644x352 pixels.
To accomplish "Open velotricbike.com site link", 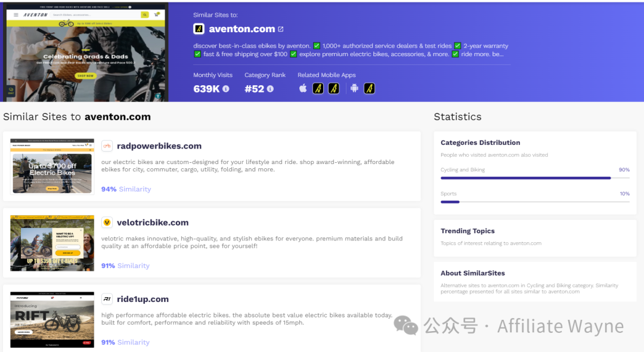I will 153,223.
